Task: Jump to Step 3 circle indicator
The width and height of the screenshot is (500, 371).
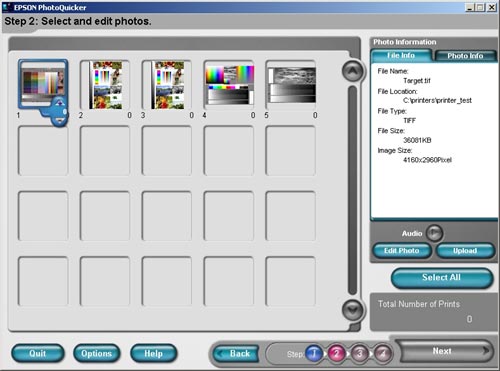Action: 360,354
